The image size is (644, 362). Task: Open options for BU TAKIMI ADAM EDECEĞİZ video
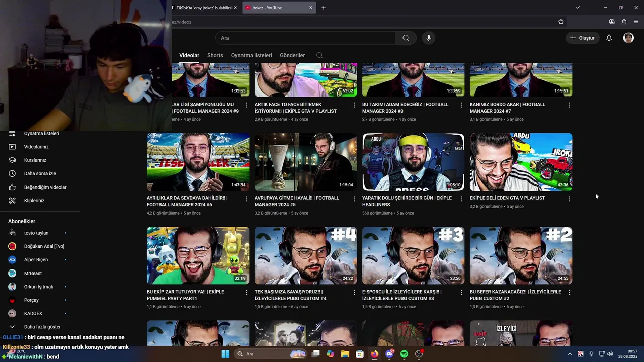click(x=462, y=105)
